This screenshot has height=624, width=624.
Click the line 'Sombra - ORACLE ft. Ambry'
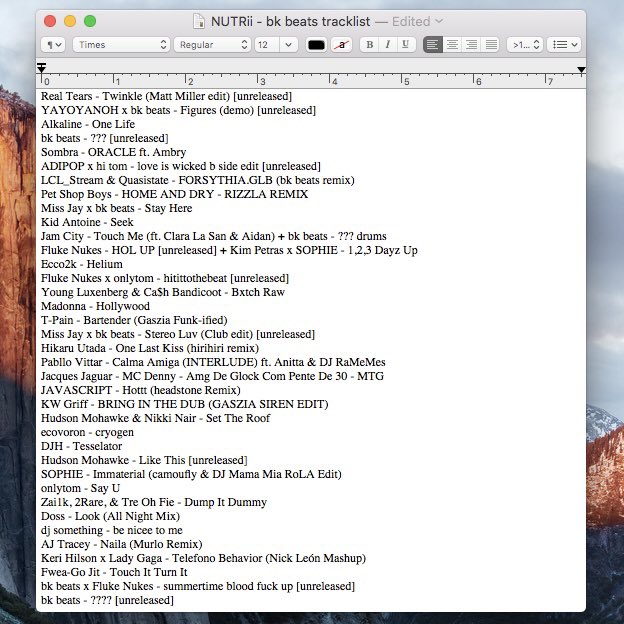[x=113, y=152]
